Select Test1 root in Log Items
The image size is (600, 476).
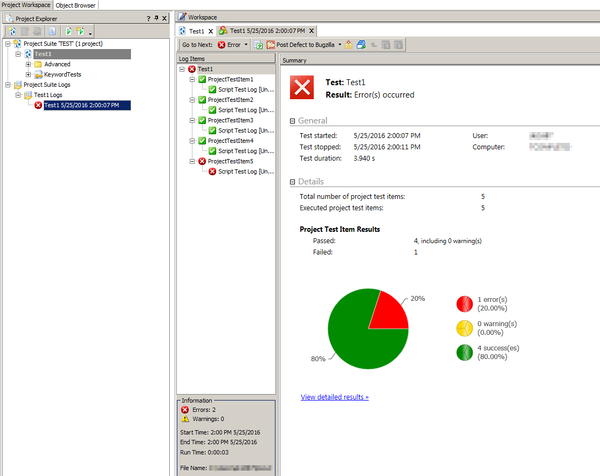[x=205, y=69]
